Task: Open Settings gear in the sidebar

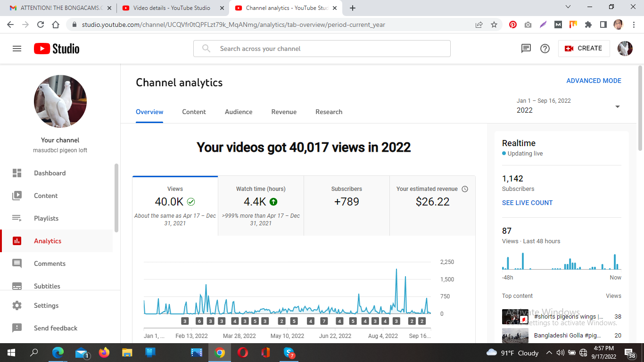Action: pyautogui.click(x=17, y=305)
